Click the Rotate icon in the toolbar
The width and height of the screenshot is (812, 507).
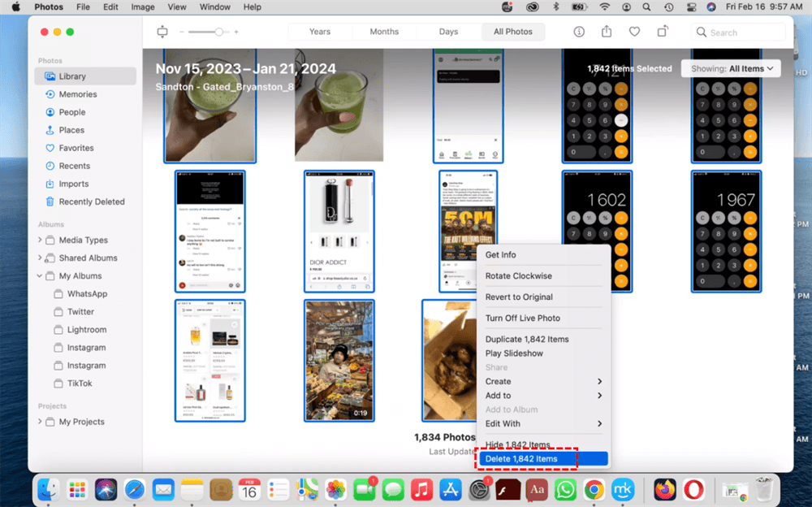(663, 32)
